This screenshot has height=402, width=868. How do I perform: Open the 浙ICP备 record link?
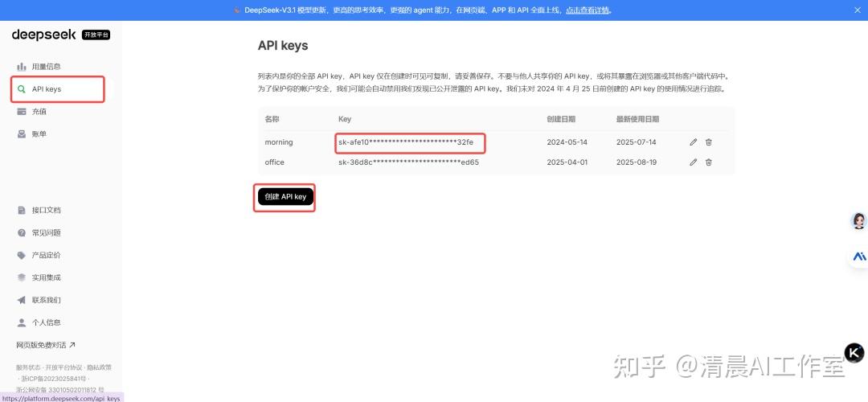tap(55, 379)
